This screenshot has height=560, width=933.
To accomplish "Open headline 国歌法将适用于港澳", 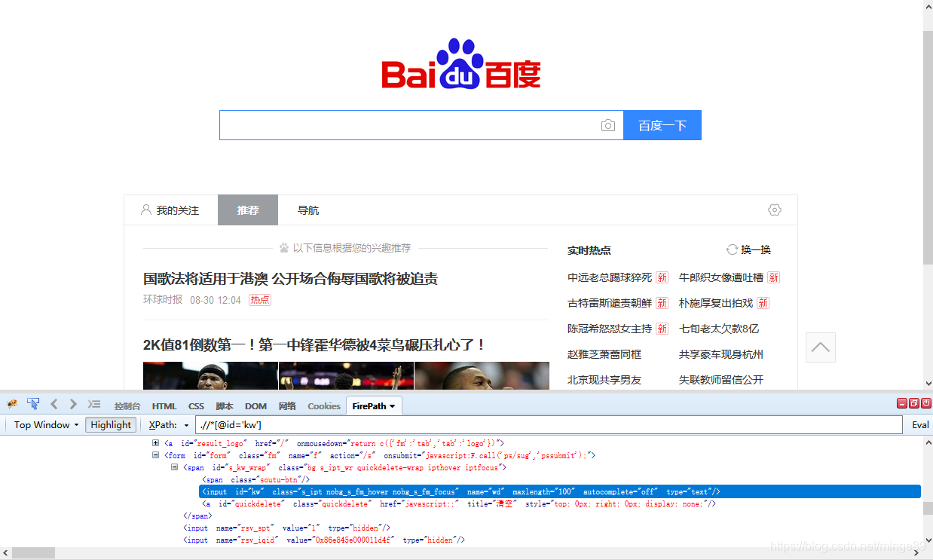I will (x=290, y=279).
